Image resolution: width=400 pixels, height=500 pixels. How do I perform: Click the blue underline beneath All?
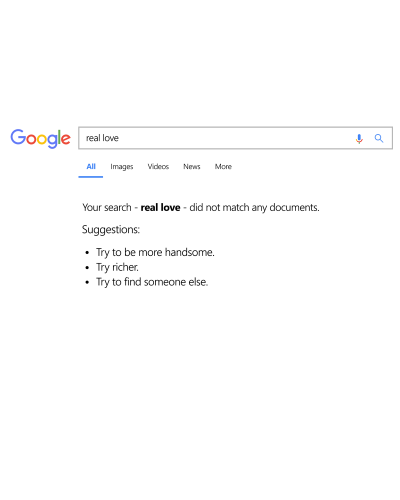pyautogui.click(x=91, y=177)
